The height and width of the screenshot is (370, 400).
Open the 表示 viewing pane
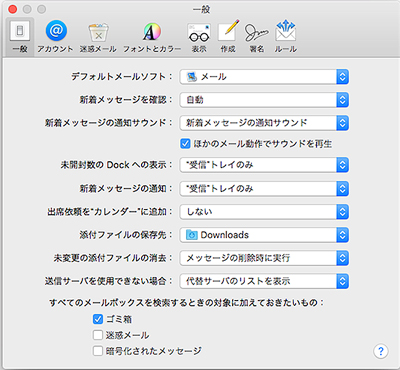click(199, 37)
